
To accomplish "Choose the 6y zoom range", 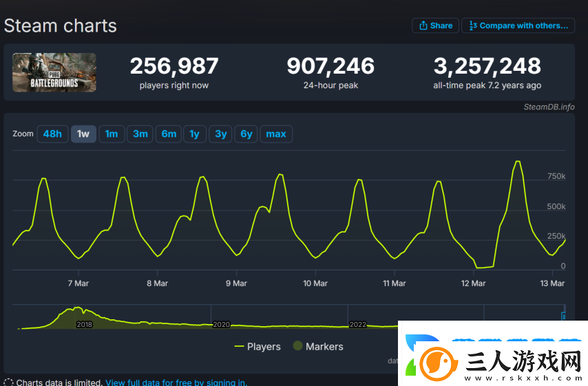I will (246, 133).
